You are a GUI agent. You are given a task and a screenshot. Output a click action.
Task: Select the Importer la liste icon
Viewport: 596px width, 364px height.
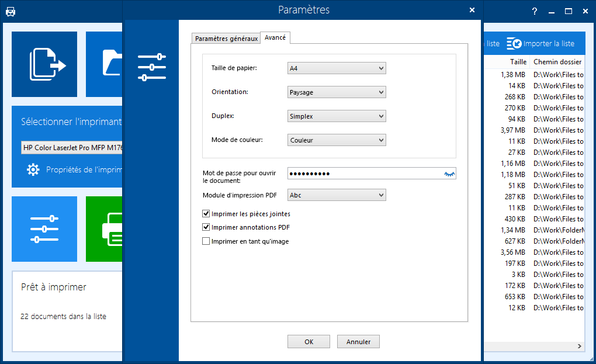click(514, 43)
